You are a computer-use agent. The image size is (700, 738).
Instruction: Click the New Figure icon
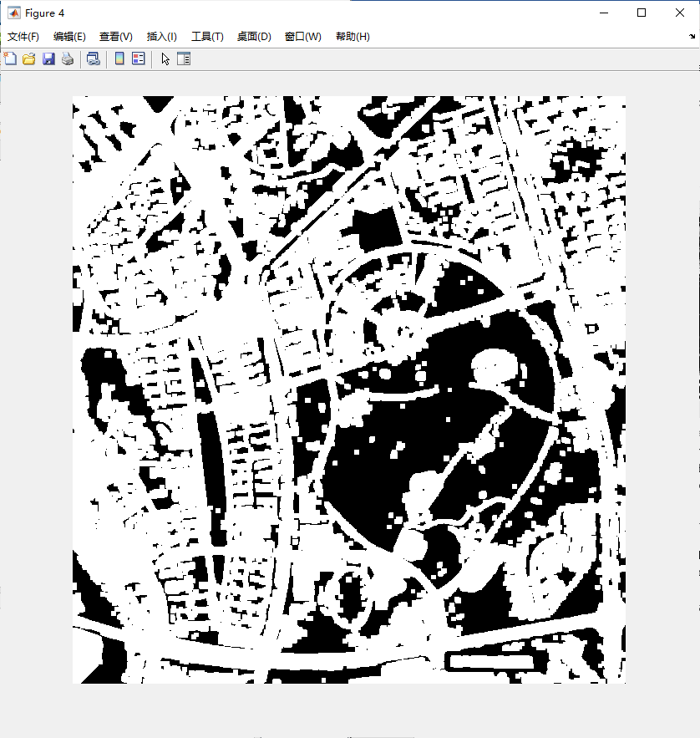click(x=11, y=59)
